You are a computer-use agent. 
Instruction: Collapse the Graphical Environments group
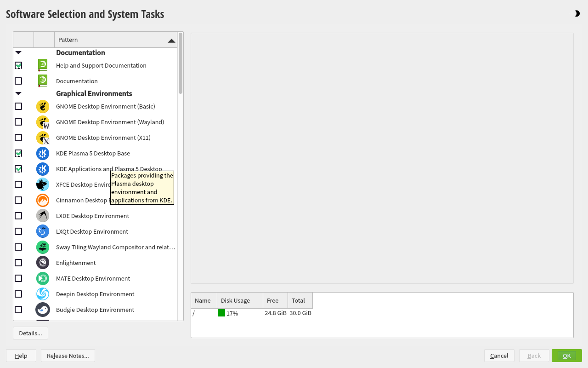click(x=18, y=94)
